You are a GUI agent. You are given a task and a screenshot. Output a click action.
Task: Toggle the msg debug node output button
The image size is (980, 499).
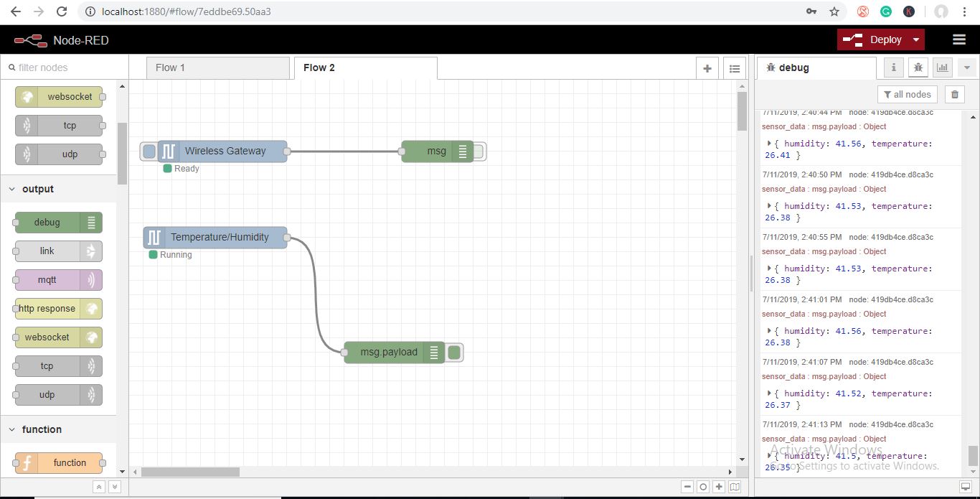(479, 151)
